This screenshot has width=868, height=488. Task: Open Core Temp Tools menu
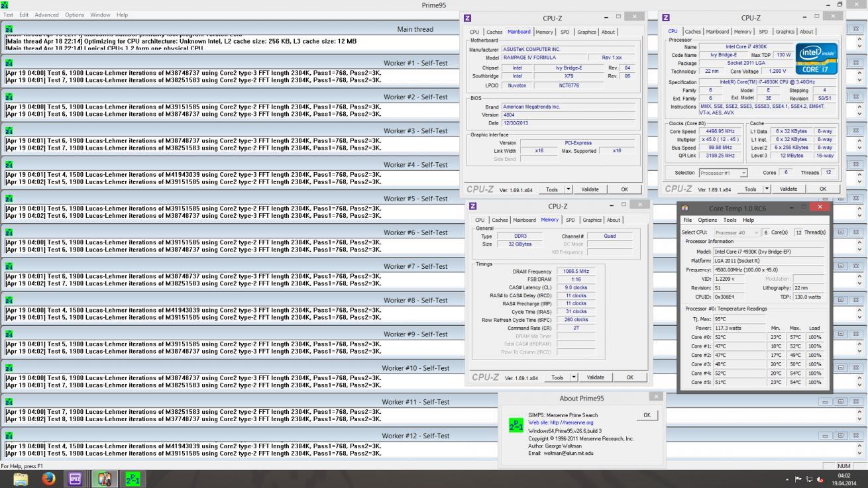(730, 220)
